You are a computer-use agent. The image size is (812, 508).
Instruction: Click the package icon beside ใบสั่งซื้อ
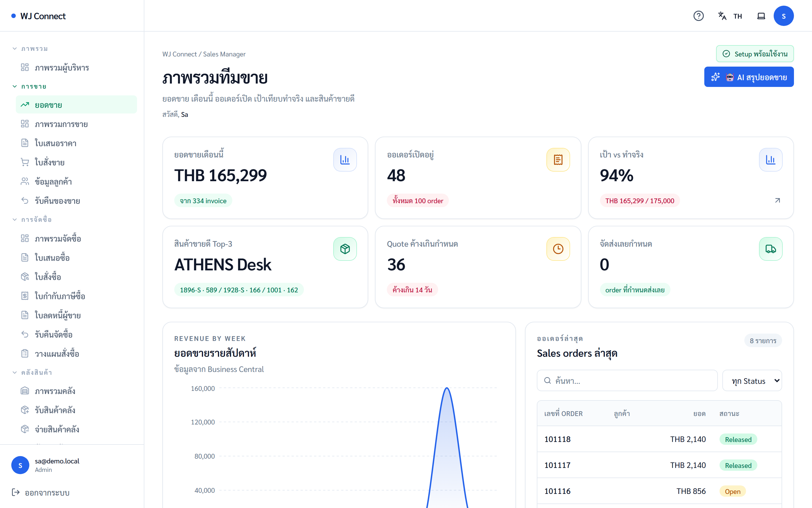pyautogui.click(x=25, y=277)
